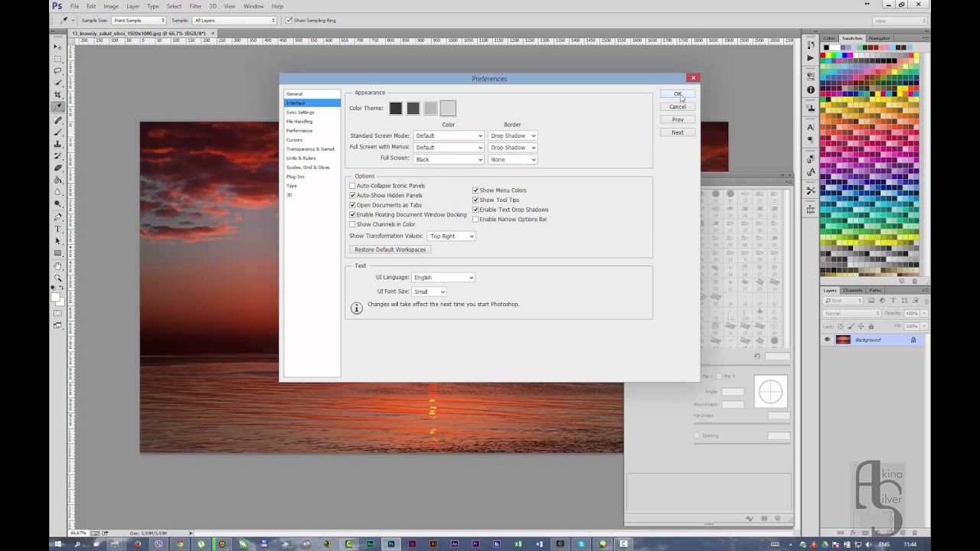Open the Image menu
980x551 pixels.
pos(111,6)
